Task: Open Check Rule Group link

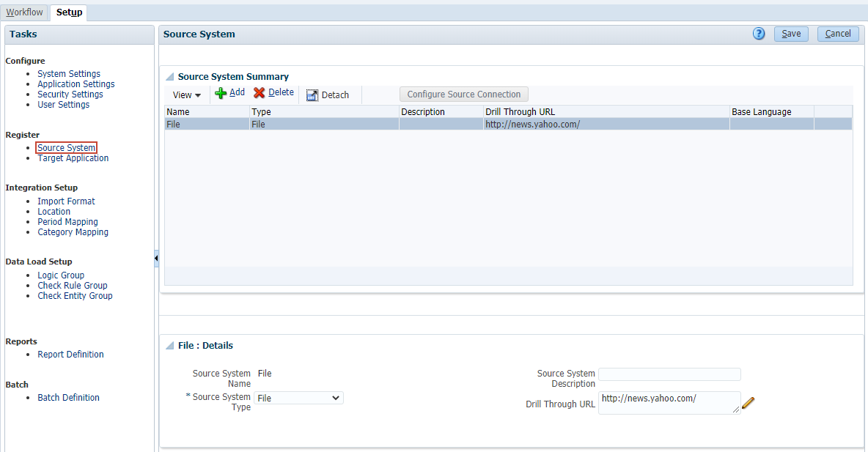Action: (x=73, y=286)
